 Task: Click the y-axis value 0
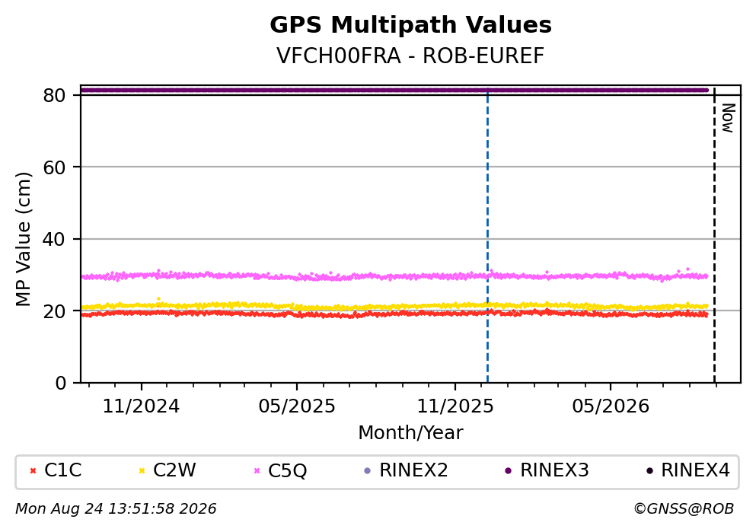pos(60,383)
